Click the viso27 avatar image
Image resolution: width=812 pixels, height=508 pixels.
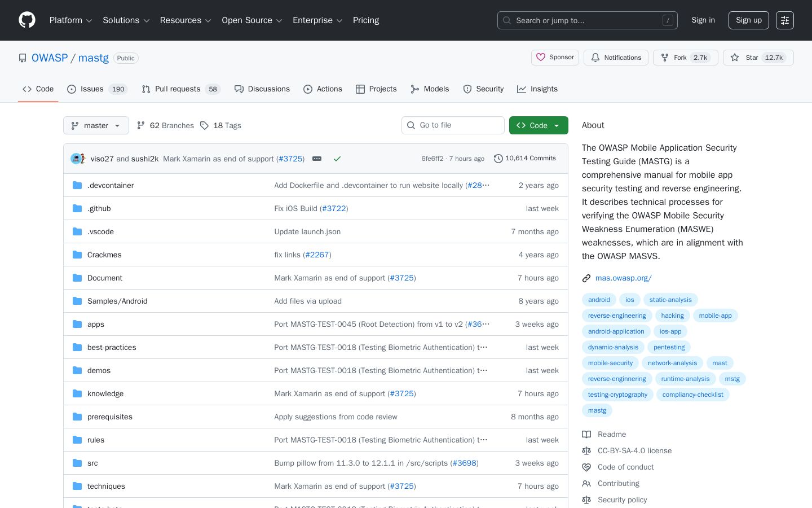[x=76, y=159]
